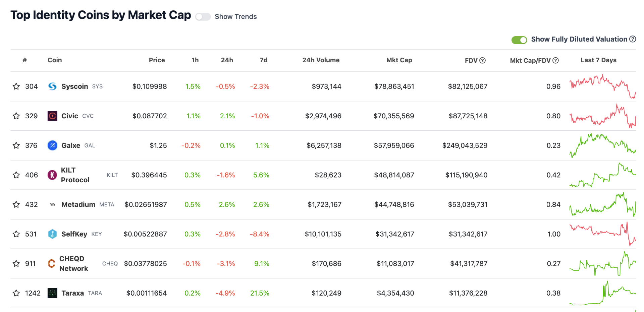Favorite Civic with its star icon

click(x=16, y=116)
